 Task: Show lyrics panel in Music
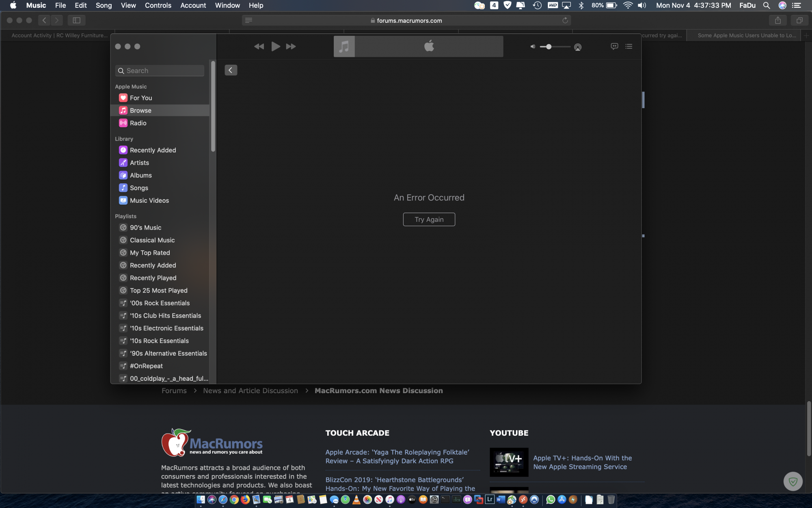(614, 46)
